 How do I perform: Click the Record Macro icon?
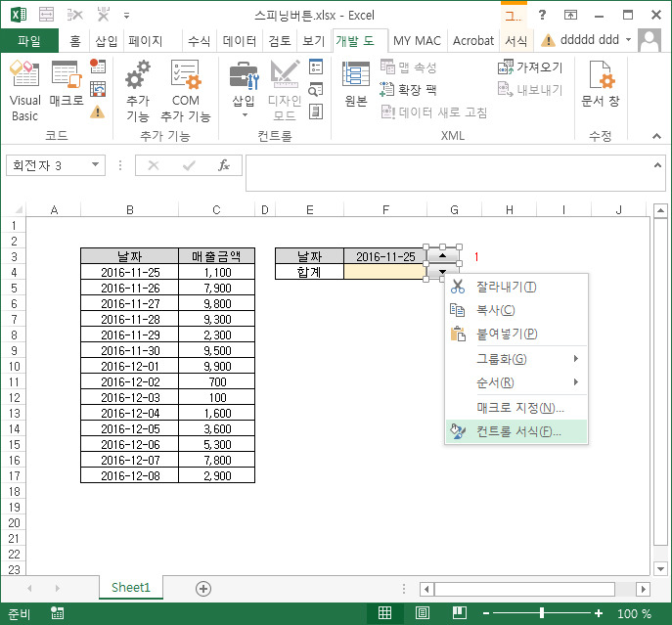tap(98, 67)
